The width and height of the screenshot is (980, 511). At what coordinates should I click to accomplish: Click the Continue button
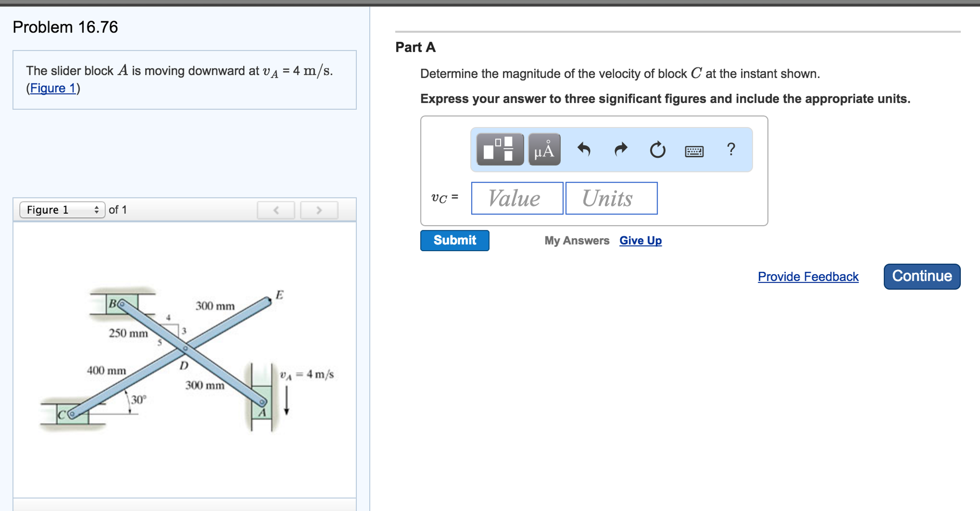921,276
